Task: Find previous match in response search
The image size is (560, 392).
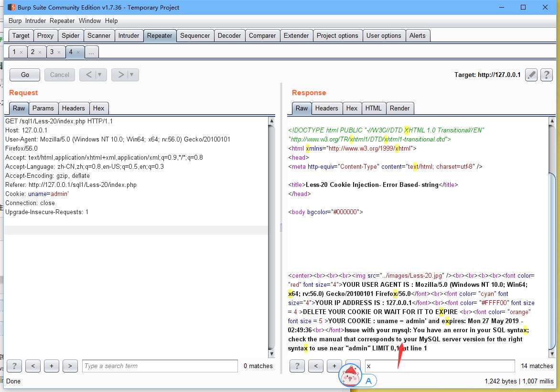Action: pos(316,366)
